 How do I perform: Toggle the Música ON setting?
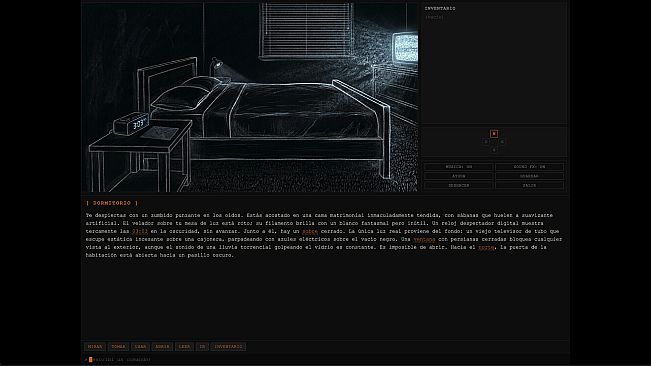coord(459,167)
